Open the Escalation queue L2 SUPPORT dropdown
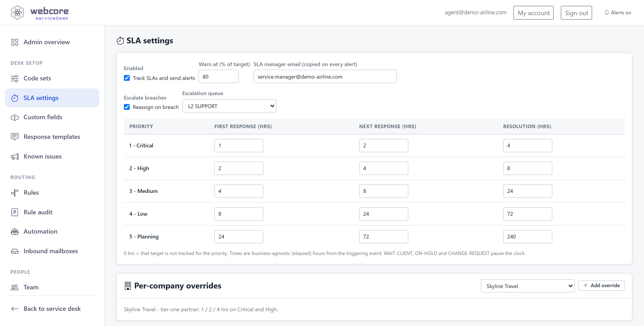 coord(229,106)
